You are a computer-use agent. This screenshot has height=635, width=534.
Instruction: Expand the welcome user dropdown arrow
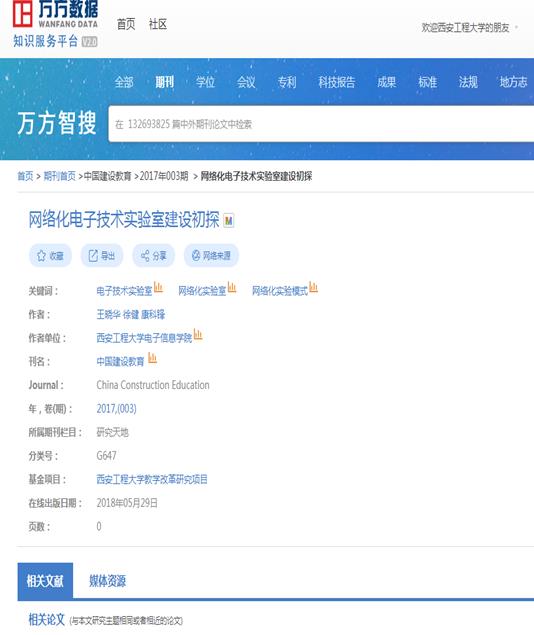[516, 28]
